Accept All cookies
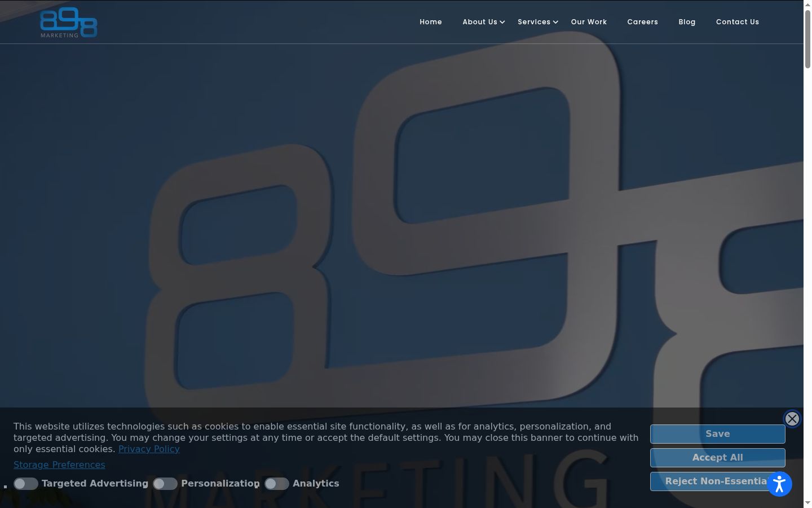The width and height of the screenshot is (812, 508). tap(718, 458)
